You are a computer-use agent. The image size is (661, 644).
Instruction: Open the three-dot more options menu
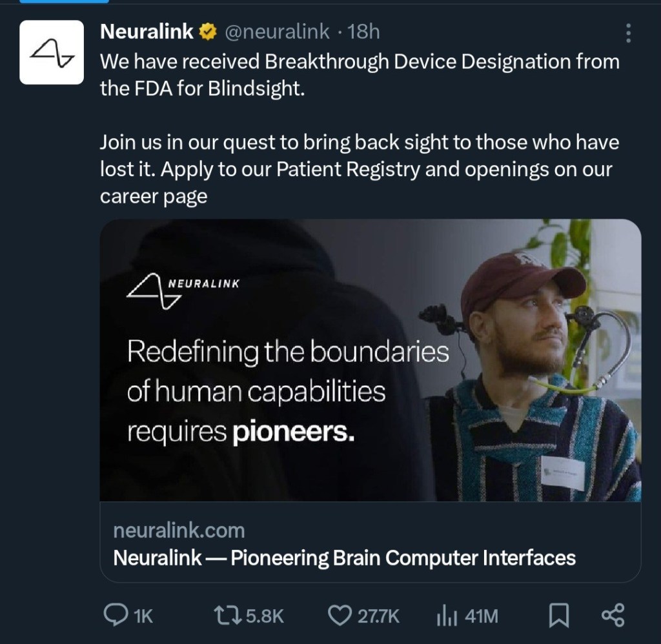(x=629, y=34)
